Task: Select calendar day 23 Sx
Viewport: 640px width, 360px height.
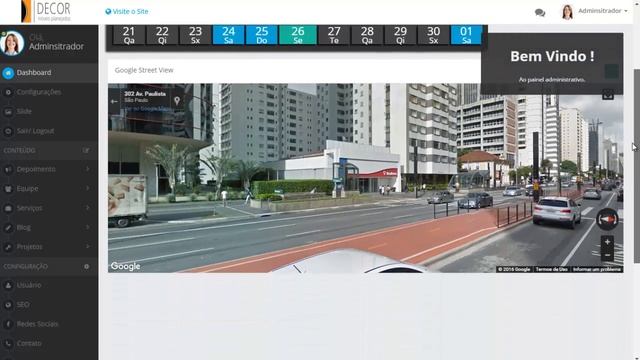Action: (x=195, y=35)
